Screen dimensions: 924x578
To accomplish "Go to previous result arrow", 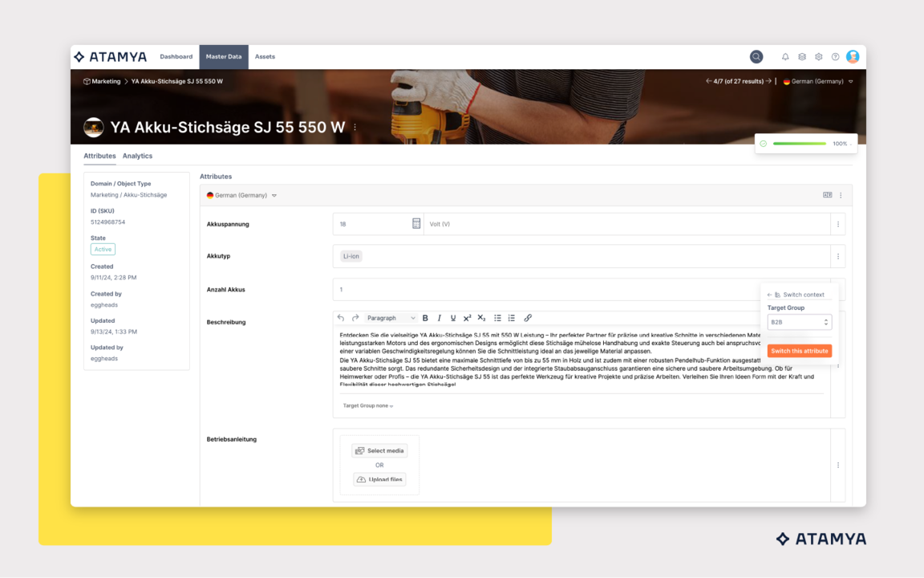I will (708, 81).
